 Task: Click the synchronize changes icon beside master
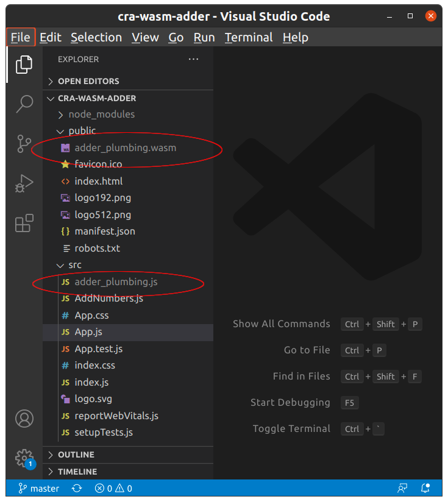click(76, 488)
